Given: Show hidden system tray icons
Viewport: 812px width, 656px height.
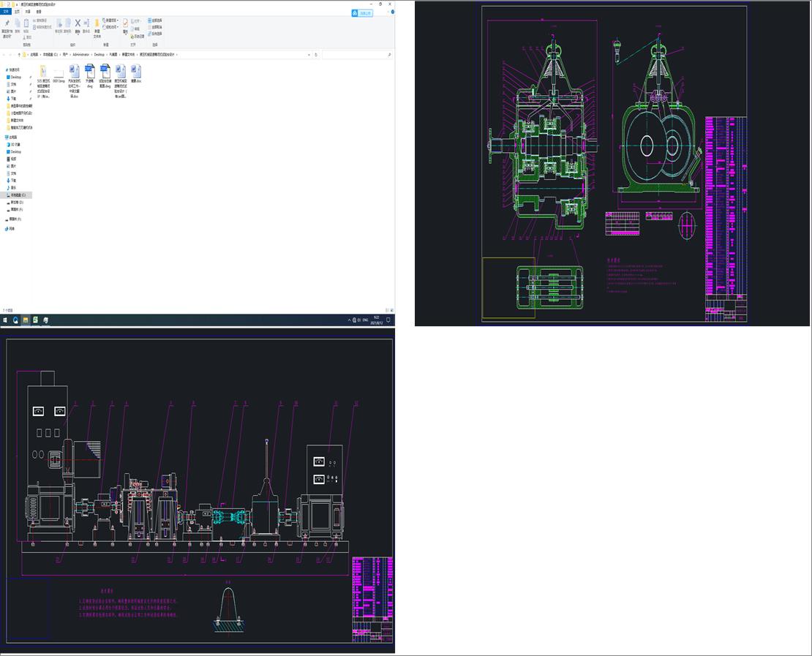Looking at the screenshot, I should pos(349,320).
